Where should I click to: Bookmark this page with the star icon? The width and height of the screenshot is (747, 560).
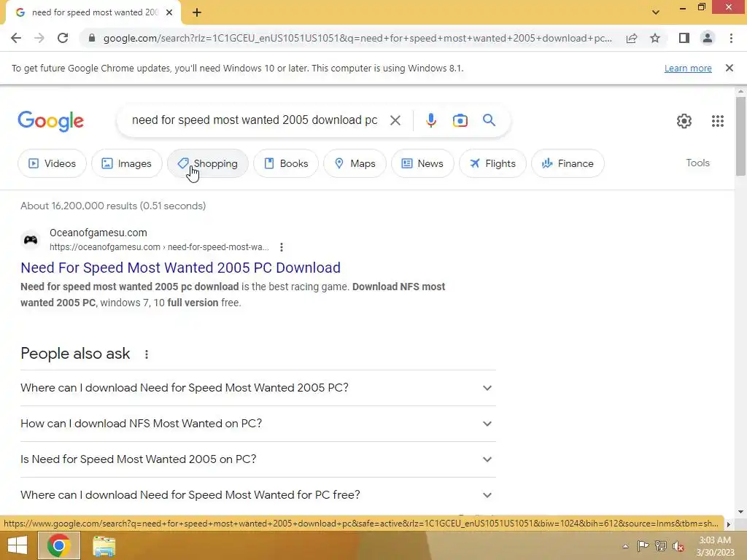(x=655, y=38)
